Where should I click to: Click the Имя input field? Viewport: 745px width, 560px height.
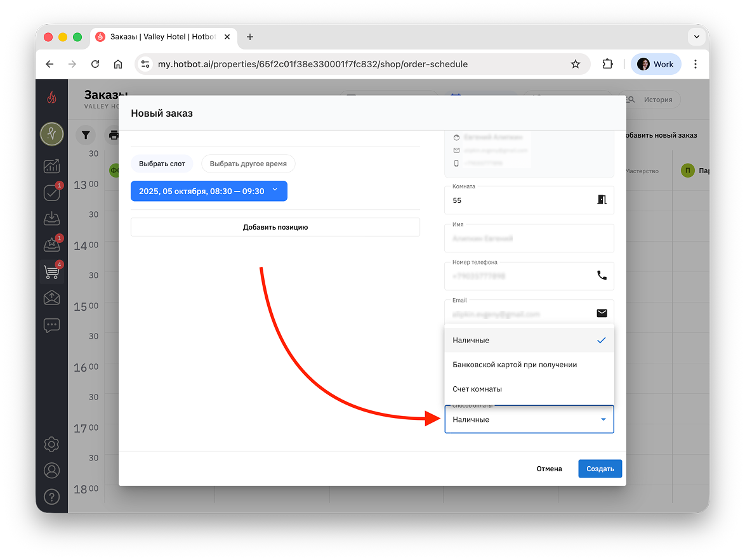[529, 238]
